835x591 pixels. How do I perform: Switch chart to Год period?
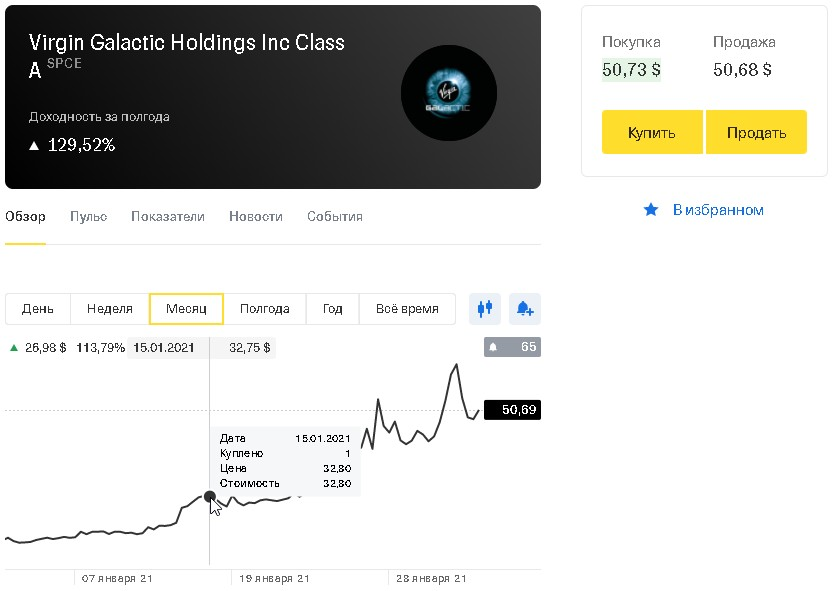[333, 309]
